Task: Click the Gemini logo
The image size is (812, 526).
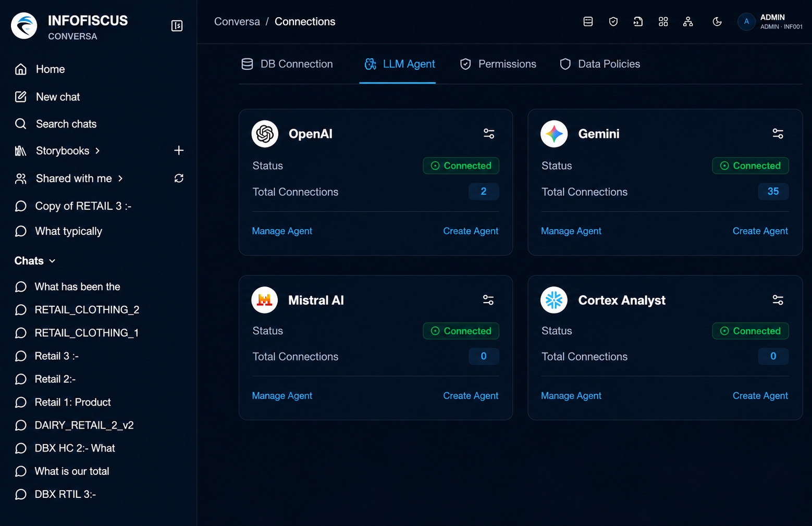Action: point(554,134)
